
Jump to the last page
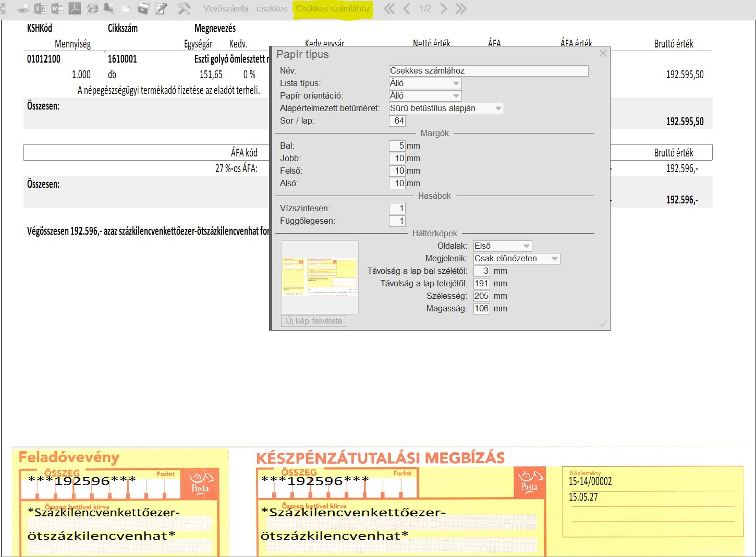461,9
